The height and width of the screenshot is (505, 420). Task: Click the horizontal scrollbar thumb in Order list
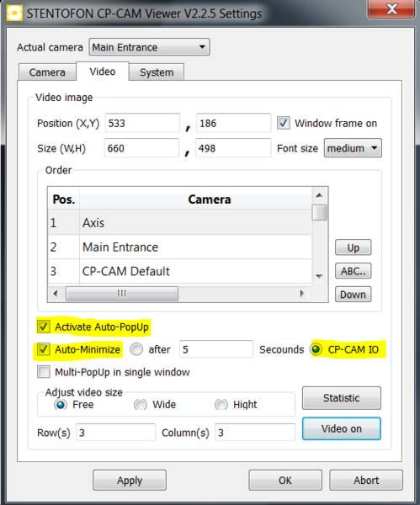[122, 294]
